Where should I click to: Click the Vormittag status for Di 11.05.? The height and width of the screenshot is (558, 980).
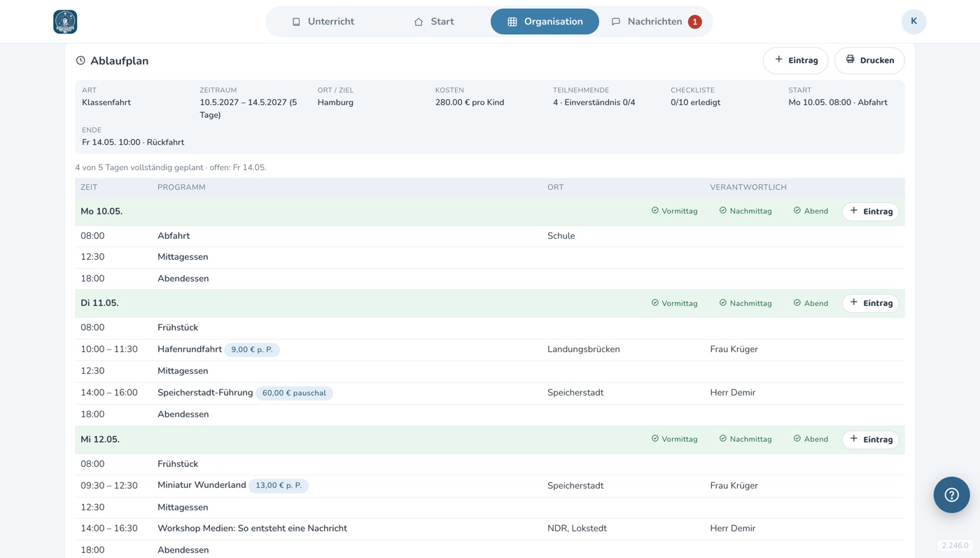click(x=675, y=303)
